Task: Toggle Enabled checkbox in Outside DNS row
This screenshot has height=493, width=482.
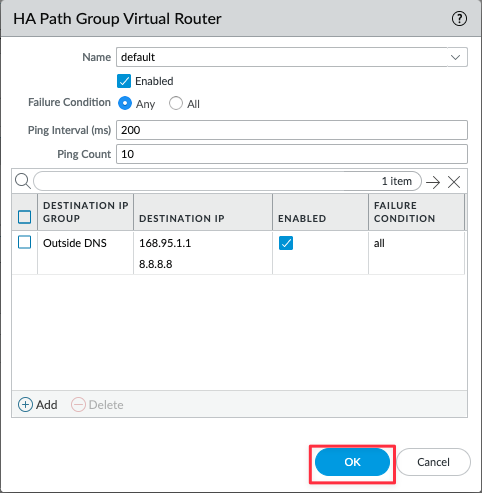Action: point(286,243)
